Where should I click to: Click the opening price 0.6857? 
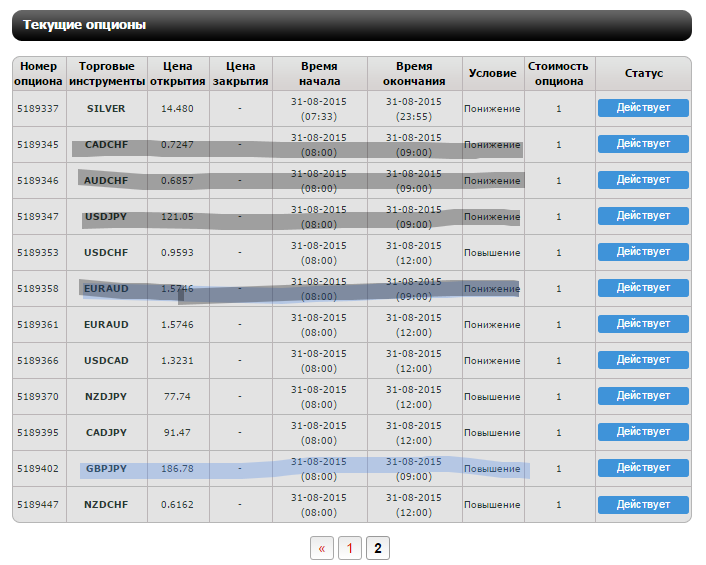pos(177,181)
